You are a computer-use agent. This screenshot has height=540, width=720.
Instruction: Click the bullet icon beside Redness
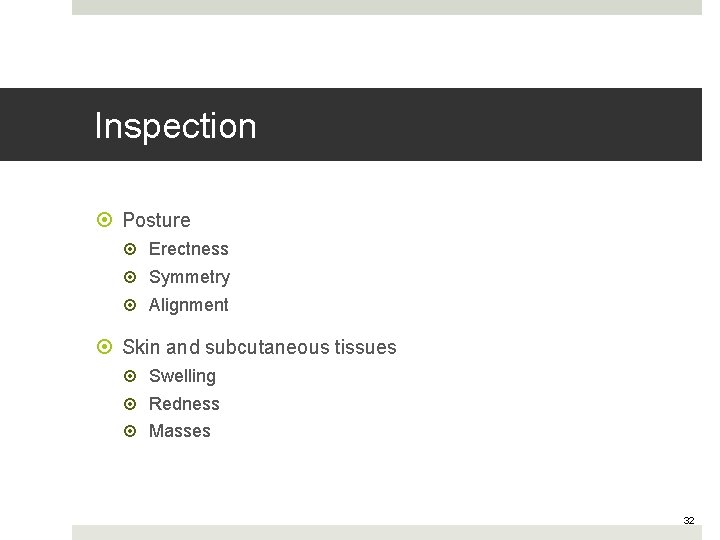point(130,404)
